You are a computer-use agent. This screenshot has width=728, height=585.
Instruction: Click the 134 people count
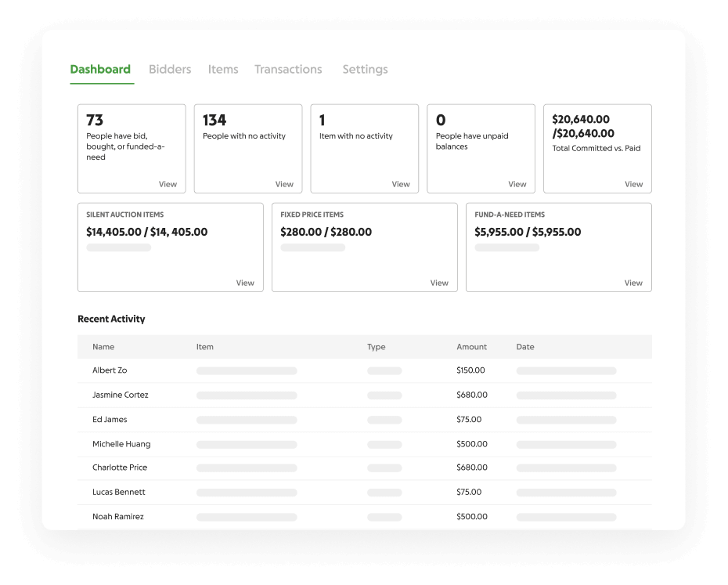(214, 121)
